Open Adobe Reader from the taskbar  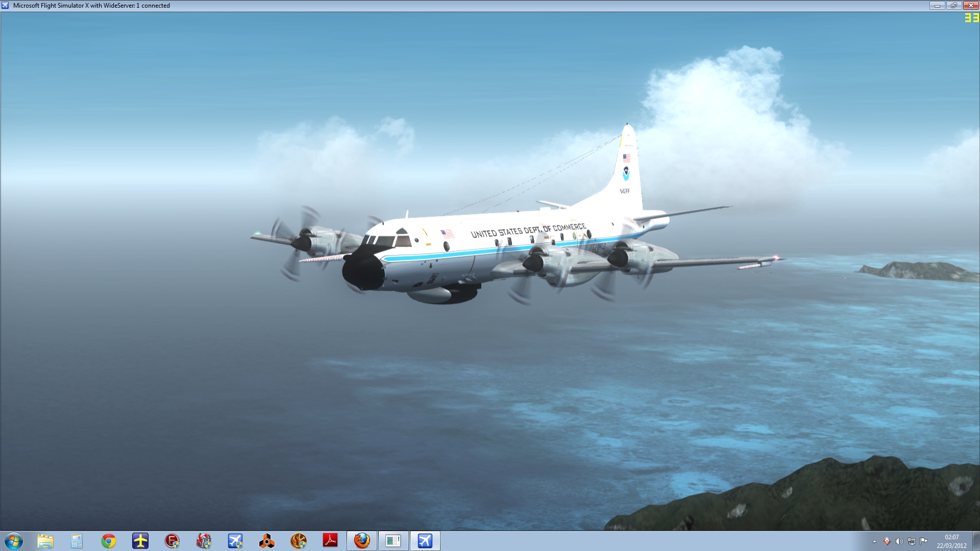click(330, 541)
